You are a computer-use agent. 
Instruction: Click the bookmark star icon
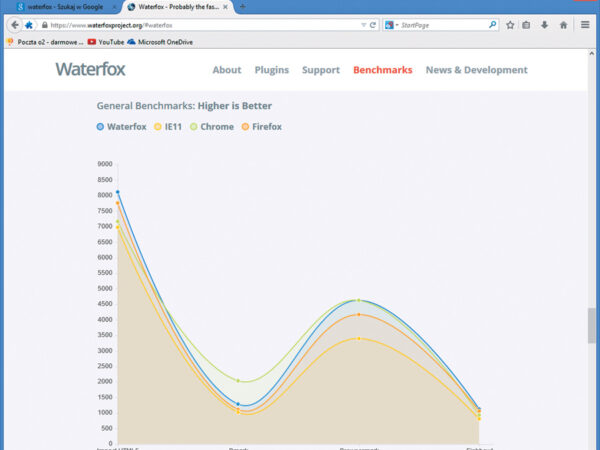tap(510, 25)
